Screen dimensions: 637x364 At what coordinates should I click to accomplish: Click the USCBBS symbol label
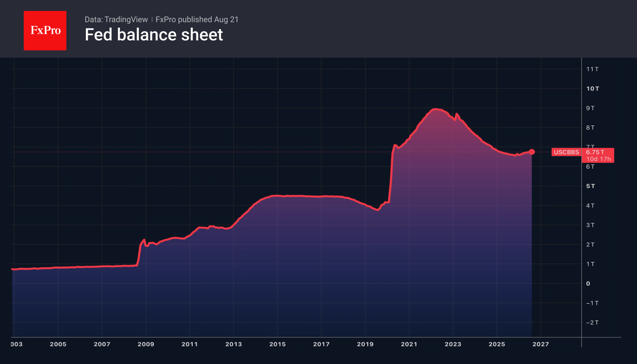pyautogui.click(x=566, y=152)
